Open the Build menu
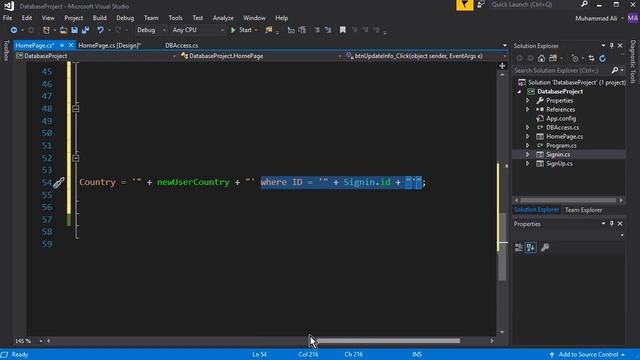The width and height of the screenshot is (640, 360). (99, 18)
